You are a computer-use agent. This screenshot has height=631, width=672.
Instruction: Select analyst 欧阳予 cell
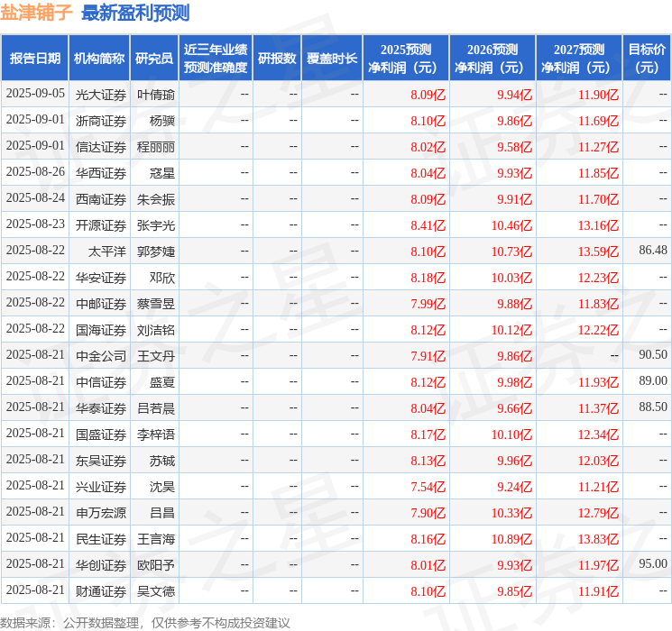click(x=156, y=565)
